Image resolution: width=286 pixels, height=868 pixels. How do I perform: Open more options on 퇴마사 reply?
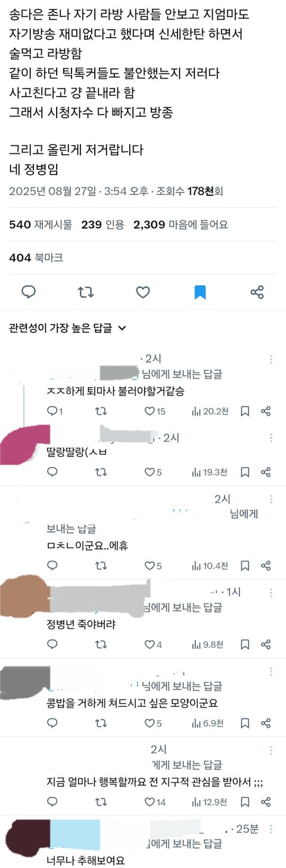(x=271, y=359)
